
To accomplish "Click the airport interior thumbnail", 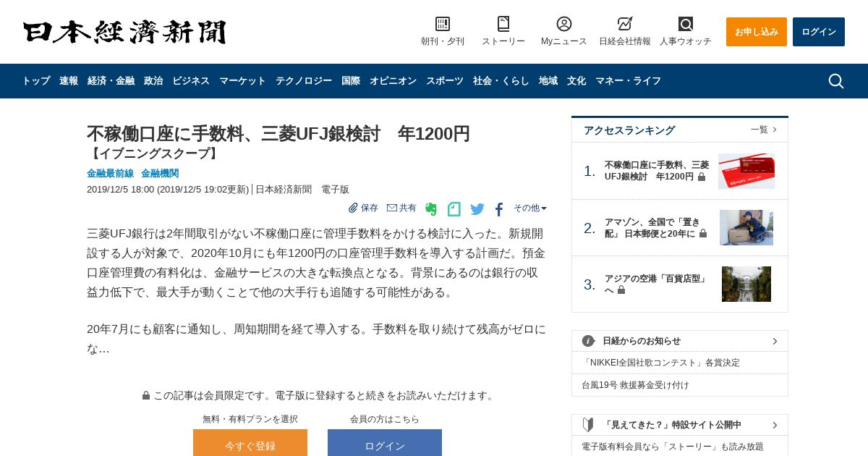I will point(746,284).
